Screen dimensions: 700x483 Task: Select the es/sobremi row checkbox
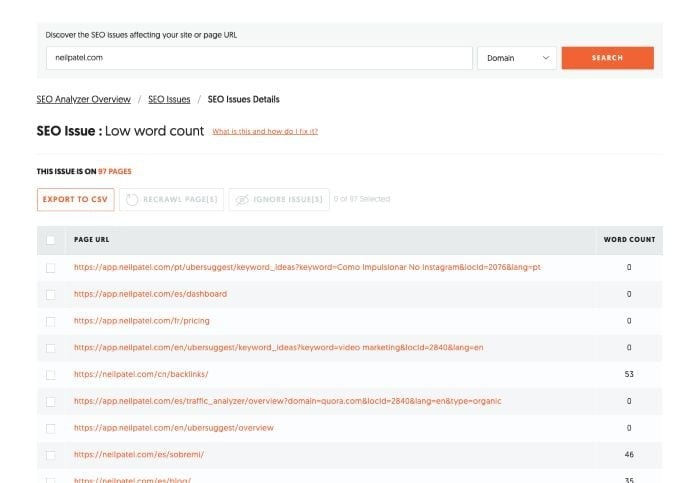[51, 455]
